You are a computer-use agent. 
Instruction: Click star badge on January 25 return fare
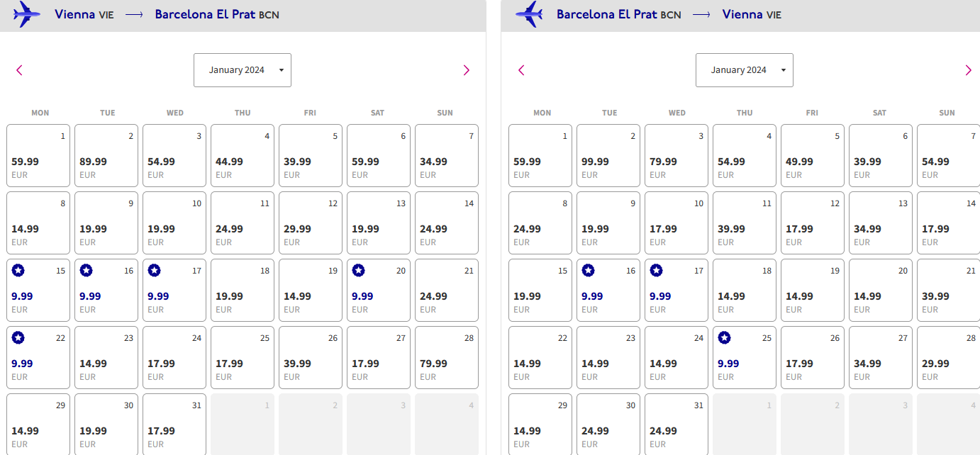click(x=725, y=337)
